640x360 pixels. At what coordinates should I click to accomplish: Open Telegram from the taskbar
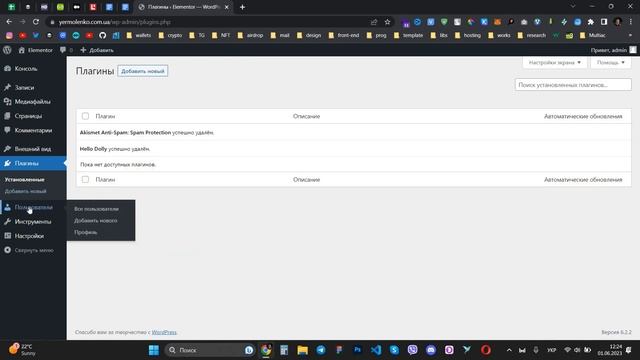pyautogui.click(x=321, y=350)
